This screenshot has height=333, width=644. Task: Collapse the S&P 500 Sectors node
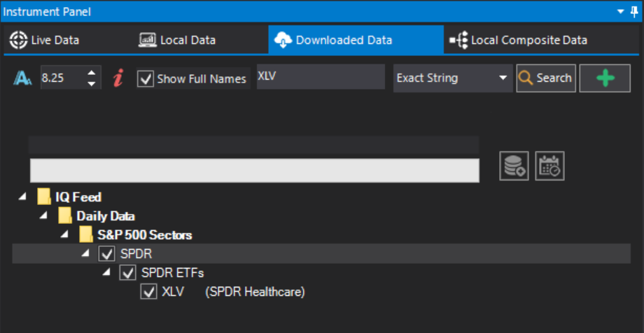pos(64,235)
